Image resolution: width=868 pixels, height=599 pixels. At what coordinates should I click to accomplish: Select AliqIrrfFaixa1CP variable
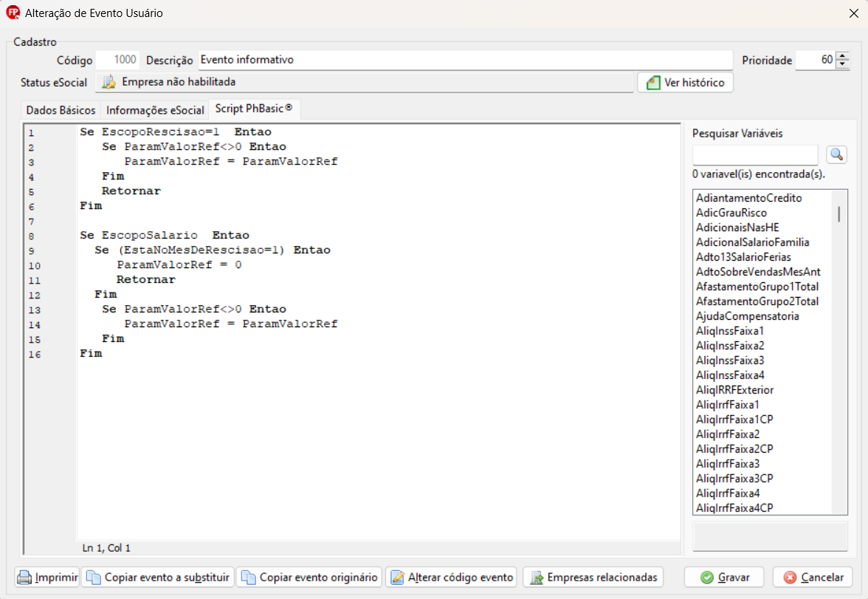pos(734,420)
